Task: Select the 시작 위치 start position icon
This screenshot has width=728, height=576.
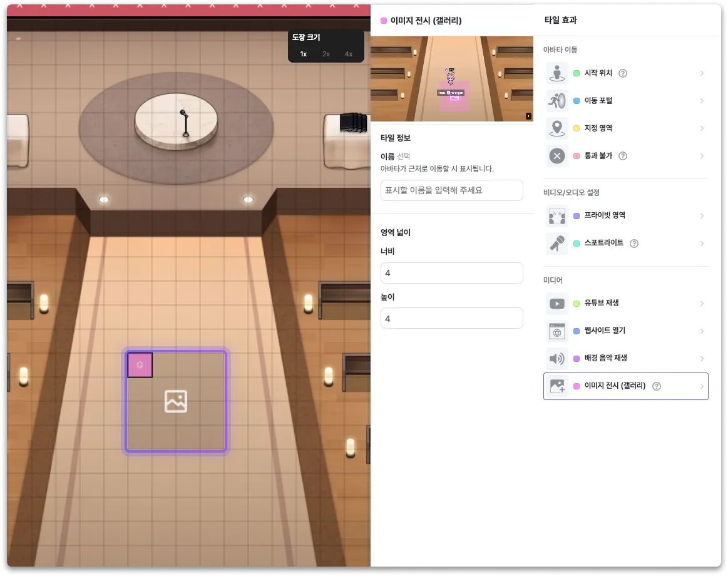Action: click(x=556, y=73)
